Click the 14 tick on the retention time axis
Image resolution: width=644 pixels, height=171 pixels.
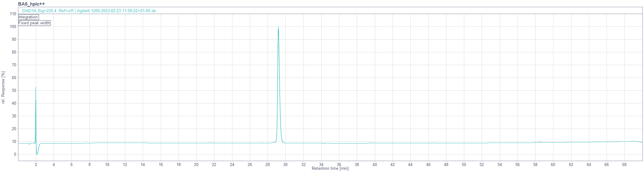pos(143,164)
